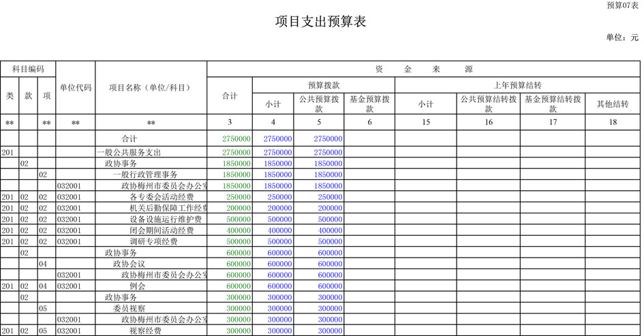Select the 预算拨款 group header
Image resolution: width=644 pixels, height=336 pixels.
tap(324, 85)
